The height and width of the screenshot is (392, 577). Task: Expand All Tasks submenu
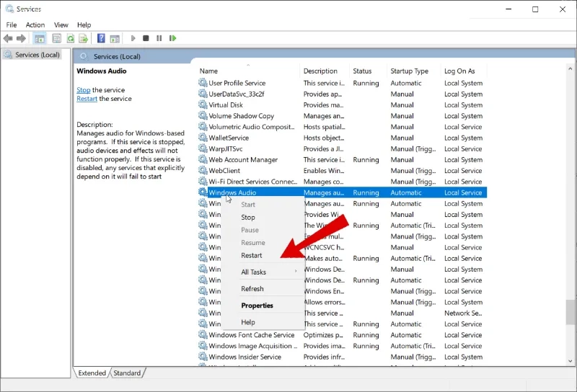(x=263, y=272)
